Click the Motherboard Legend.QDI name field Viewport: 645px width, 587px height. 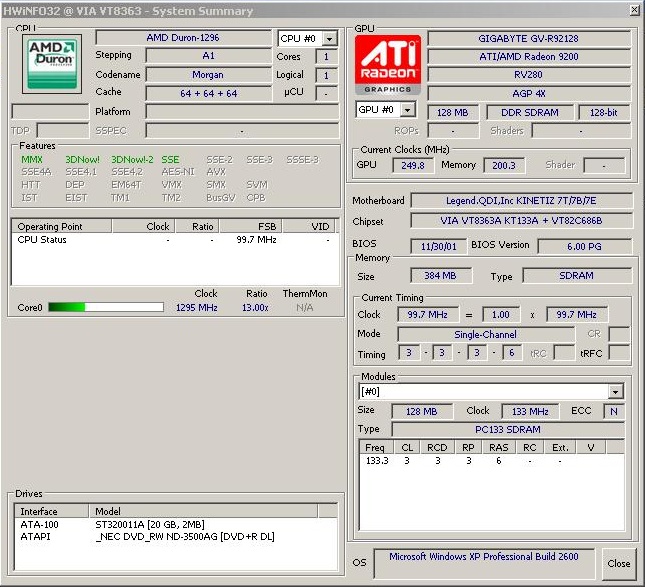520,201
